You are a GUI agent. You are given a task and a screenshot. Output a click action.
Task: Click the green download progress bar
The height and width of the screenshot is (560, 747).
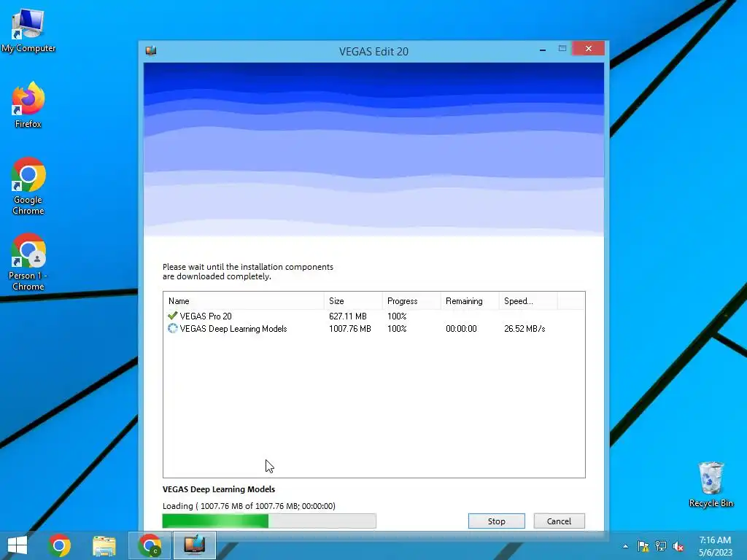point(269,521)
